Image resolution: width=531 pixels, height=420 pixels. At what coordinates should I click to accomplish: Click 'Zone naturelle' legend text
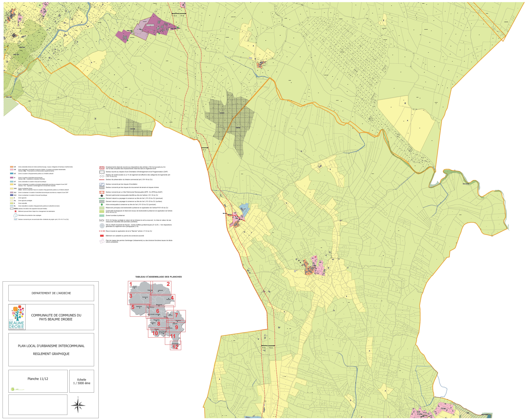(23, 203)
